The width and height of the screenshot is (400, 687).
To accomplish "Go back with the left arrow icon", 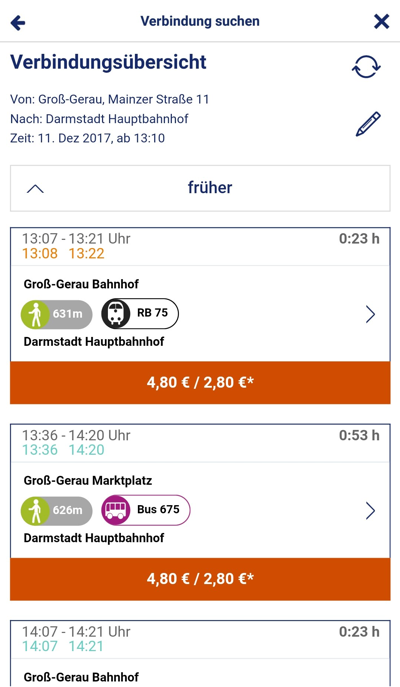I will pos(18,22).
